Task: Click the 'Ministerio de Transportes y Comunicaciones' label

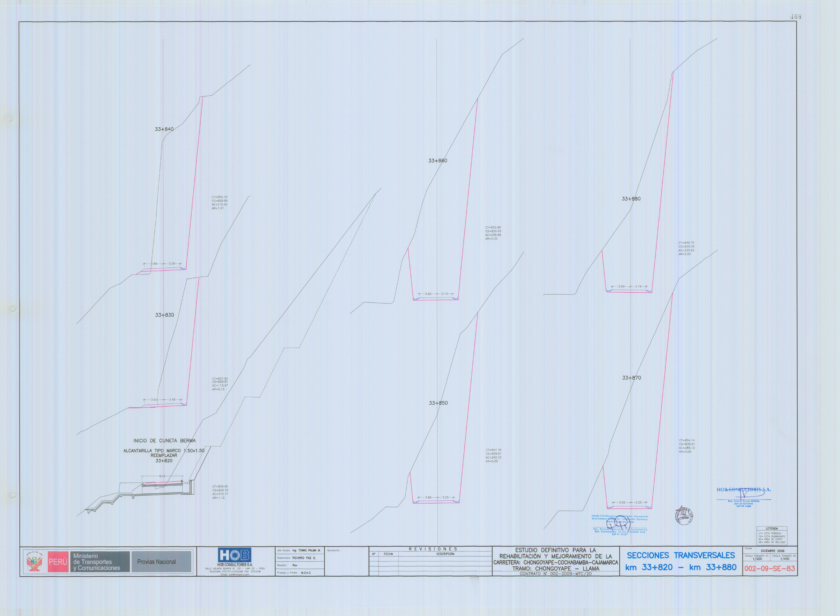Action: [x=100, y=562]
